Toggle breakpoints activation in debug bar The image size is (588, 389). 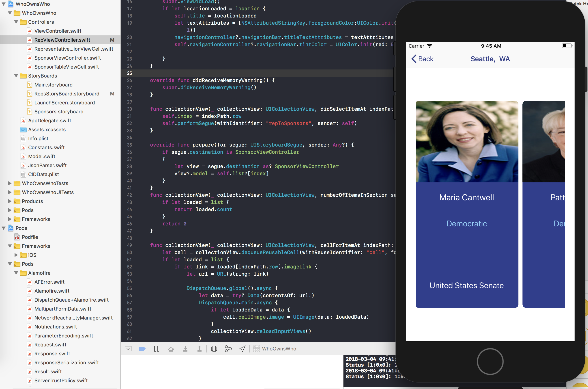click(x=142, y=349)
